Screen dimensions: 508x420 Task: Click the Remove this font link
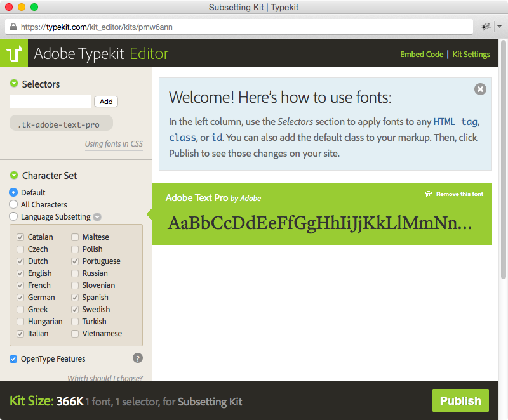(459, 194)
